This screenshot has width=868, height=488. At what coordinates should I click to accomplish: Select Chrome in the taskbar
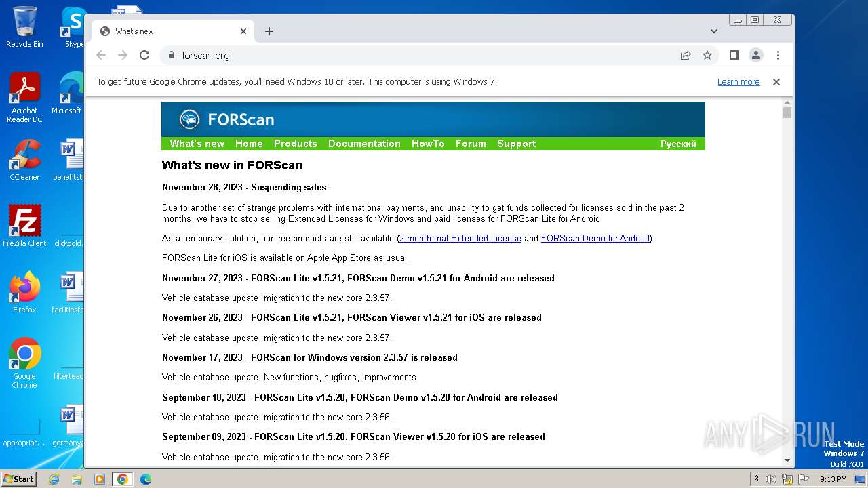click(122, 479)
